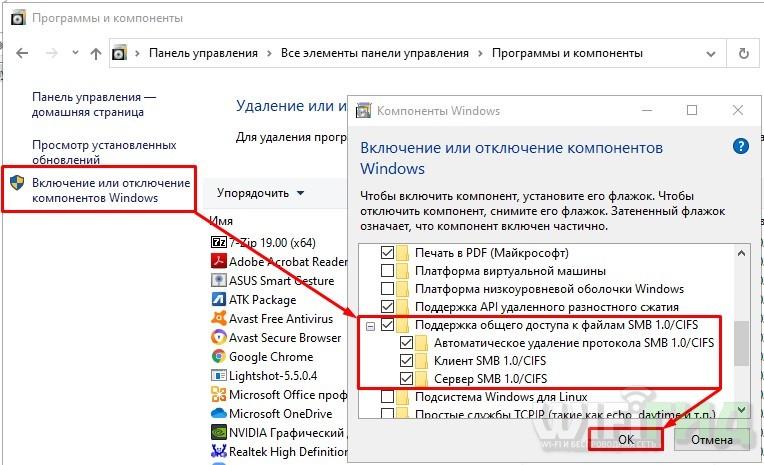Click the Компоненты Windows title bar icon
Screen dimensions: 764x465
pyautogui.click(x=363, y=111)
